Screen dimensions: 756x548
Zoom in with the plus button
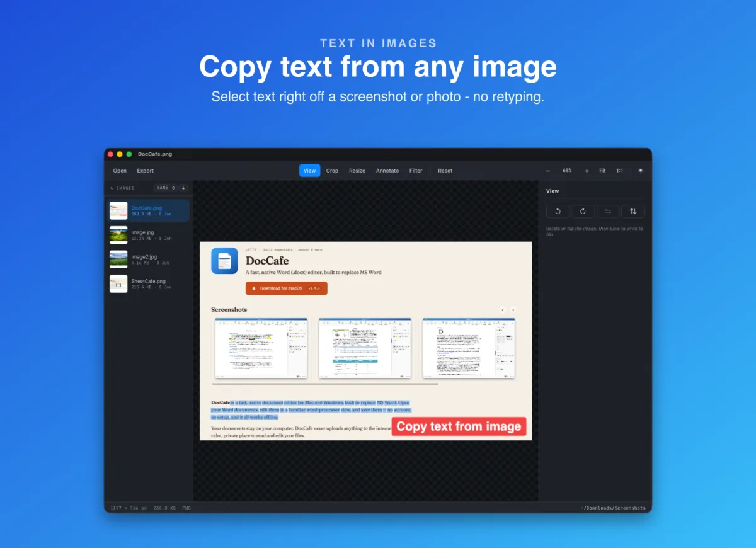click(587, 171)
